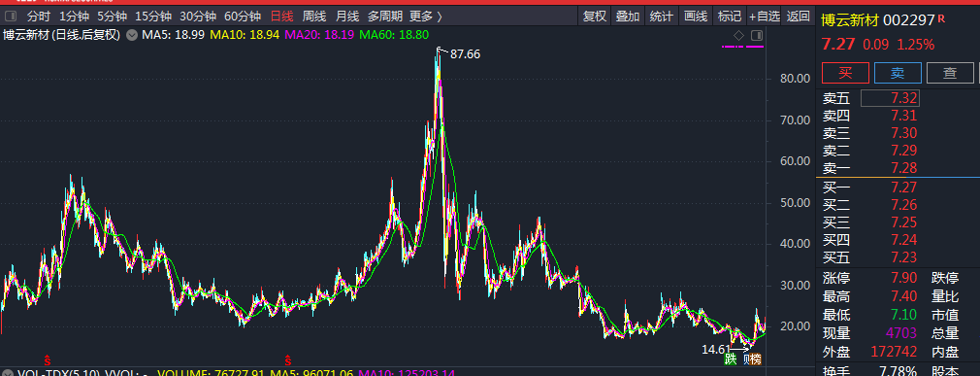Click the orange 榜 badge icon
Screen dimensions: 980x376
pos(756,359)
